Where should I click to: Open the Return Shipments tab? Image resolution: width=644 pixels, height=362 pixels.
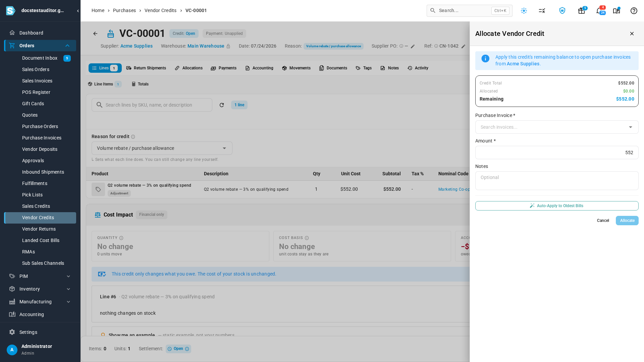pyautogui.click(x=146, y=68)
